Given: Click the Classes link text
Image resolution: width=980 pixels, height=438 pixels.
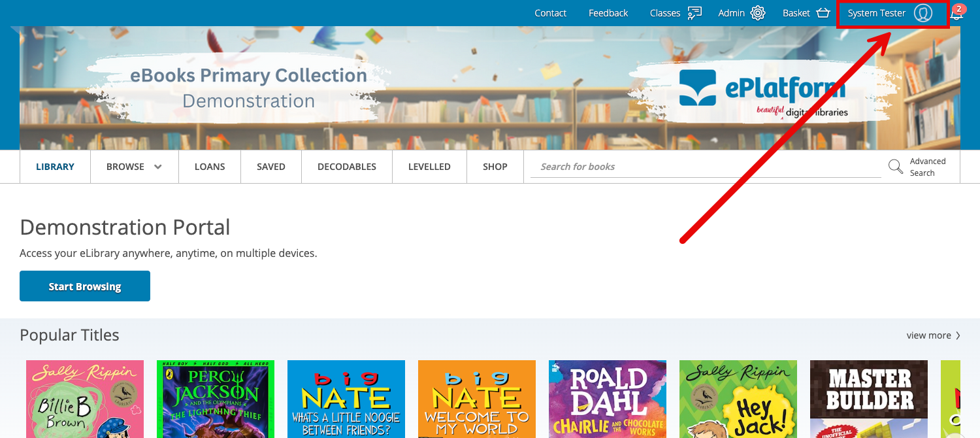Looking at the screenshot, I should [665, 13].
